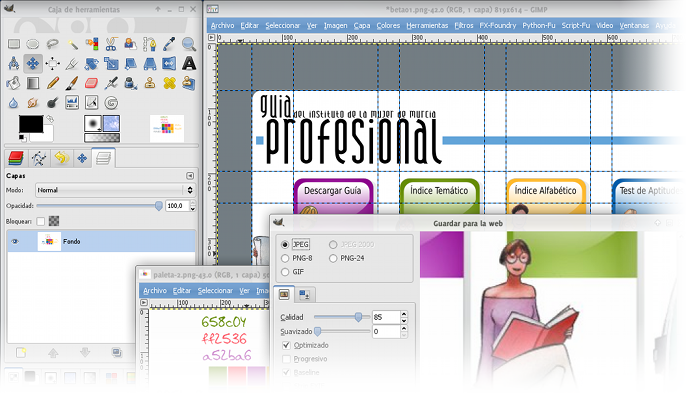The width and height of the screenshot is (700, 400).
Task: Select the Blur/Sharpen droplet tool
Action: click(14, 103)
